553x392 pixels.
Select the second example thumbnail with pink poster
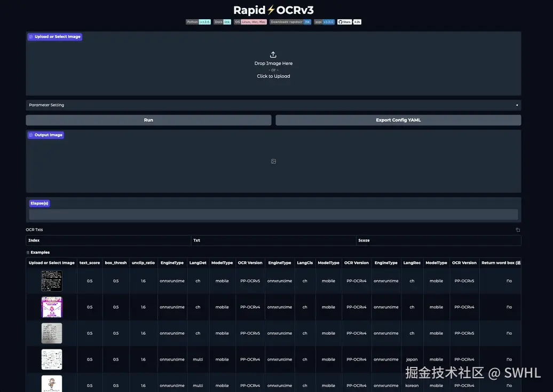(52, 307)
